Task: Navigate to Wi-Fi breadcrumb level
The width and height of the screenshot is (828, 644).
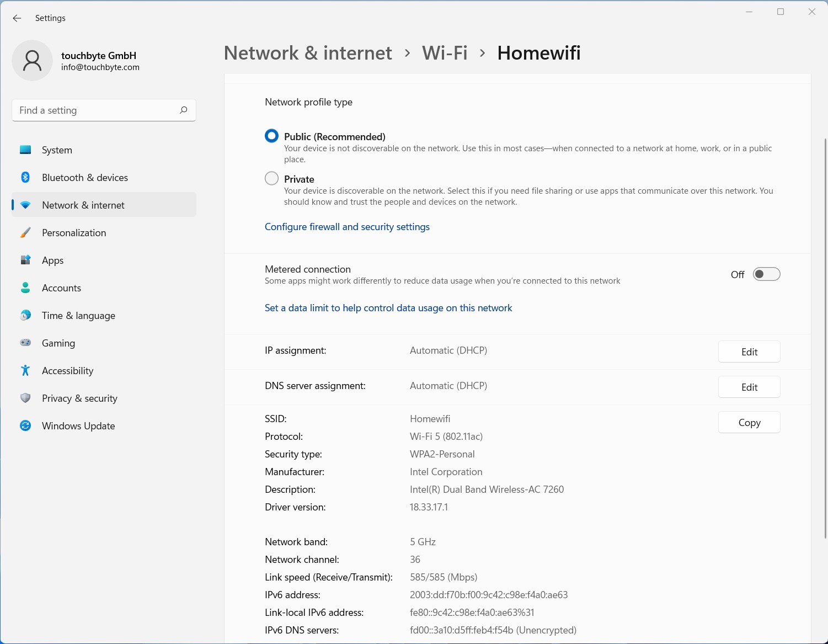Action: [x=445, y=53]
